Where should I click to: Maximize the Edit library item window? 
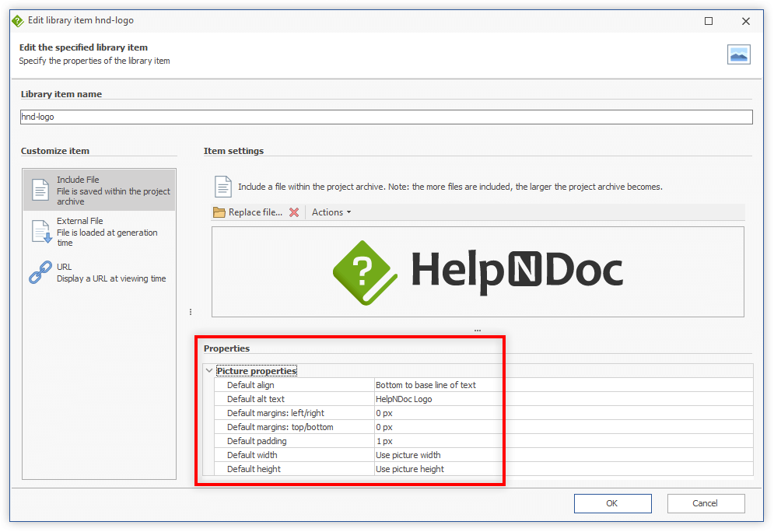[709, 21]
